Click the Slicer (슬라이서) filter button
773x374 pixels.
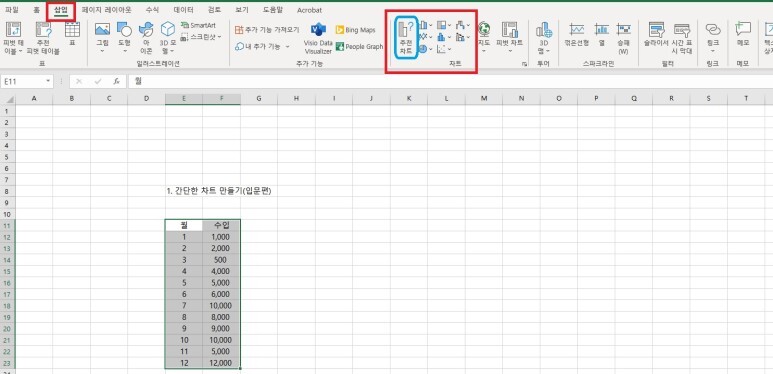point(656,34)
